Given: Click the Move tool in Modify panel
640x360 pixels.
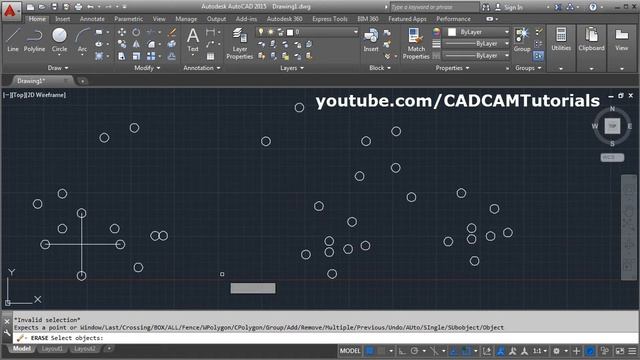Looking at the screenshot, I should click(x=122, y=32).
